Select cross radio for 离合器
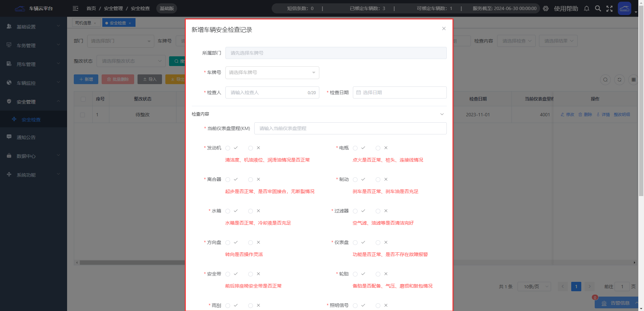The width and height of the screenshot is (644, 311). click(251, 180)
